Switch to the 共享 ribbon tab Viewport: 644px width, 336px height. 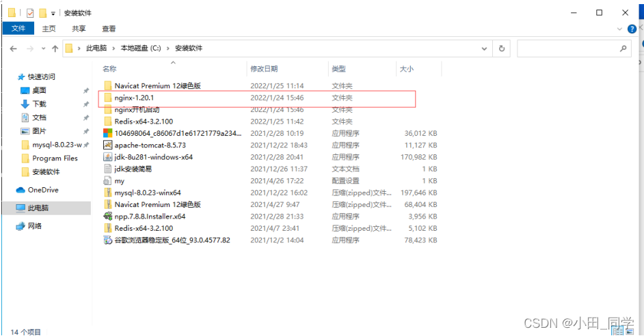[79, 29]
